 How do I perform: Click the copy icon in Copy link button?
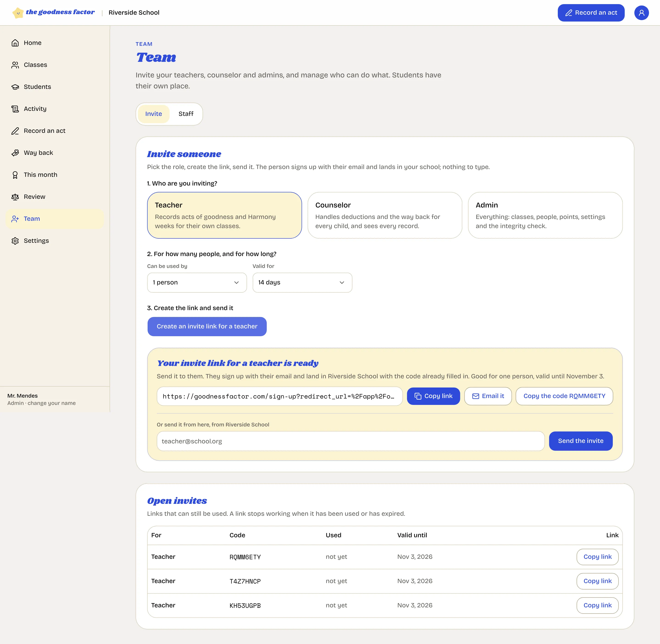(x=418, y=396)
